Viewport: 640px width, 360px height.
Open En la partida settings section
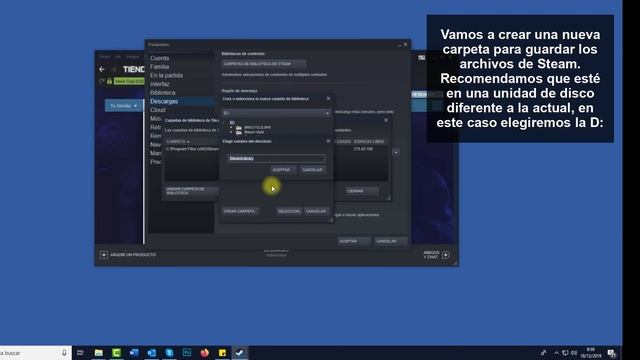[167, 76]
